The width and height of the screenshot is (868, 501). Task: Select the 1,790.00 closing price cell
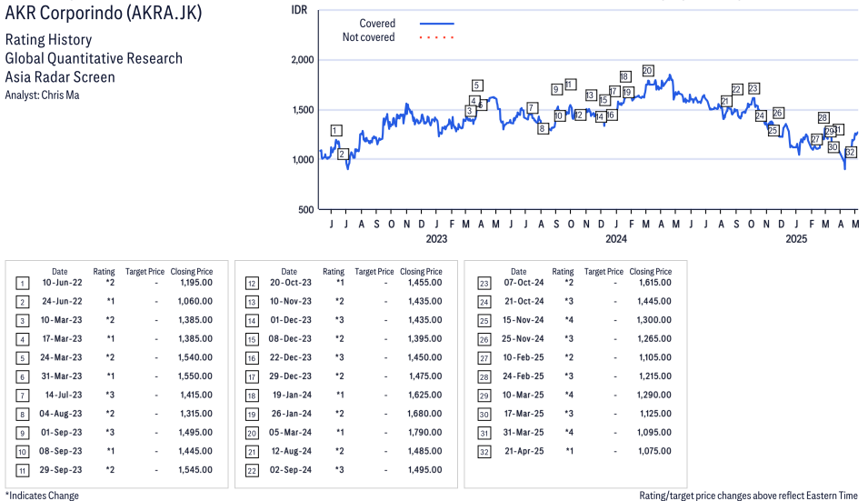click(425, 433)
